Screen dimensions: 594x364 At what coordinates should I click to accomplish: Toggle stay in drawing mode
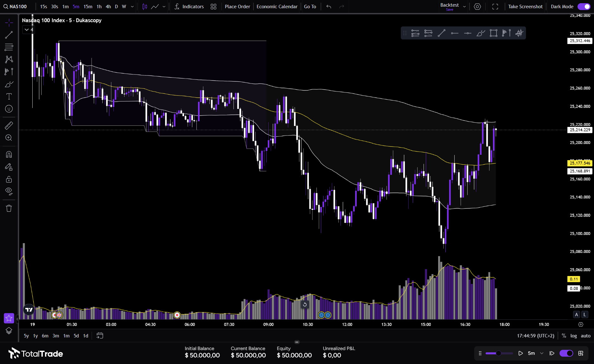(x=9, y=167)
